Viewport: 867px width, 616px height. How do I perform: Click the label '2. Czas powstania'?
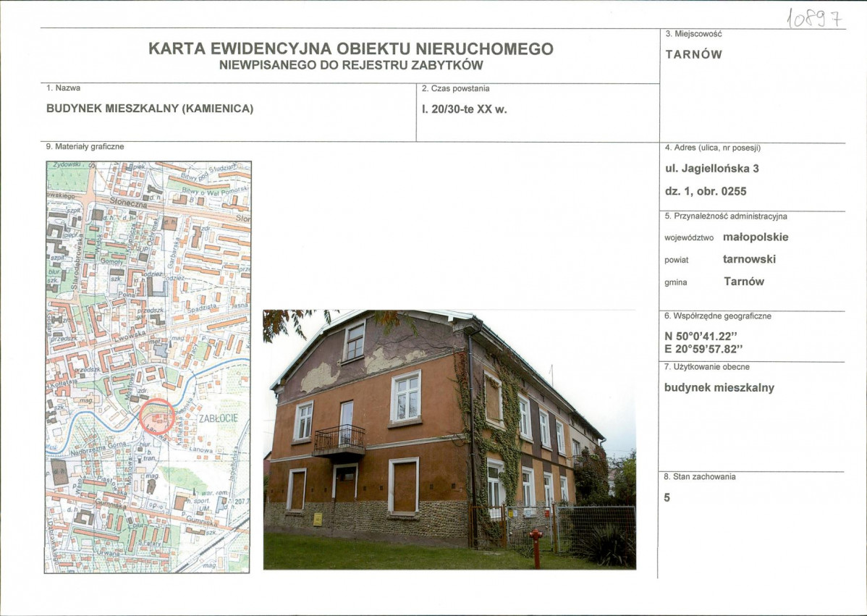(x=456, y=88)
